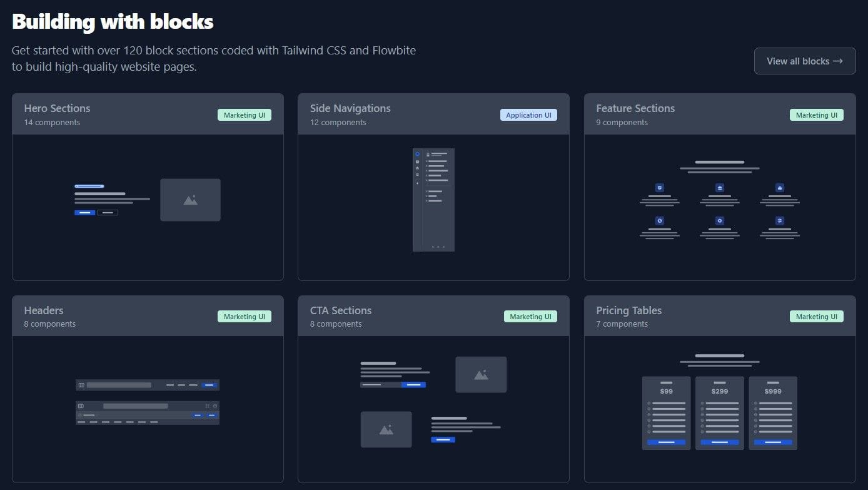868x490 pixels.
Task: Click the refresh icon in Feature Sections preview
Action: 780,221
